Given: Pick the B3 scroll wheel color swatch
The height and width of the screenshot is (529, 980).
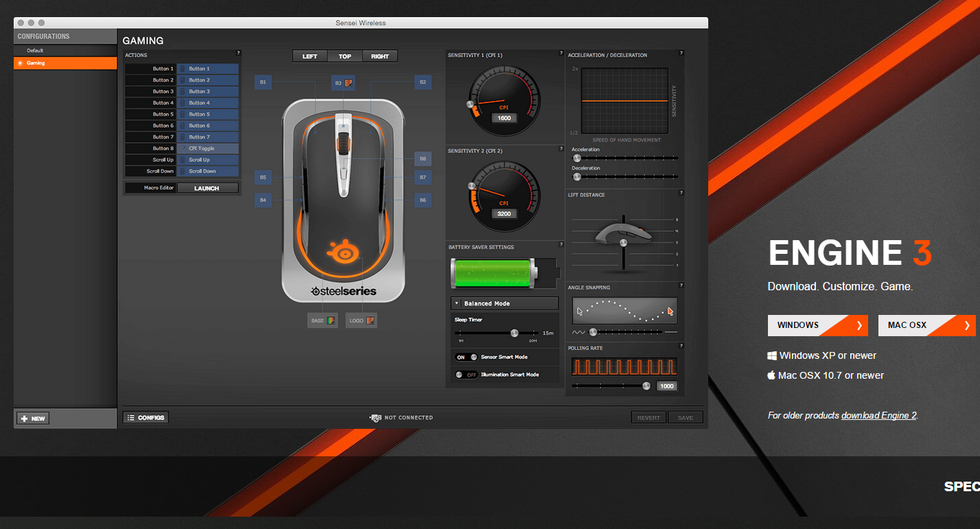Looking at the screenshot, I should pos(349,83).
